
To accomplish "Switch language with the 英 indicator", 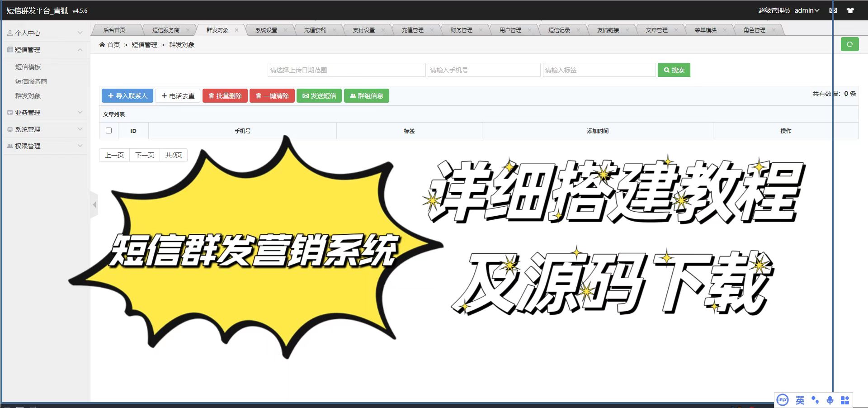I will (800, 400).
